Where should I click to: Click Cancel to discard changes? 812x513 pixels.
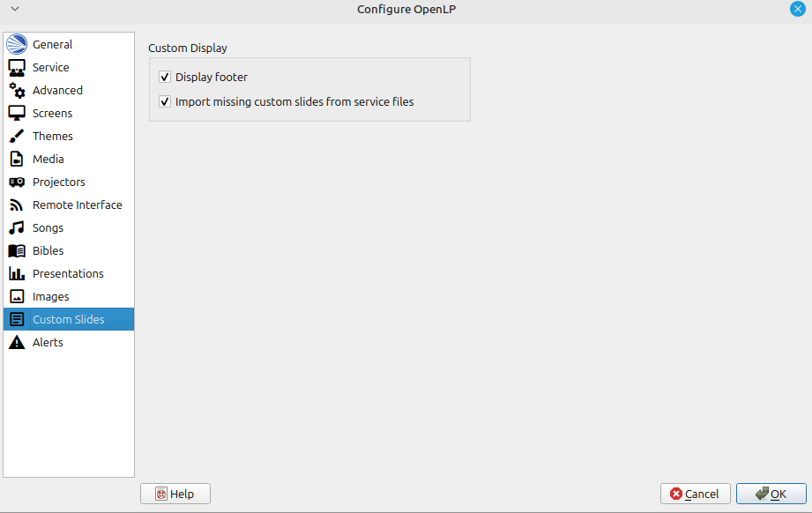pos(695,494)
